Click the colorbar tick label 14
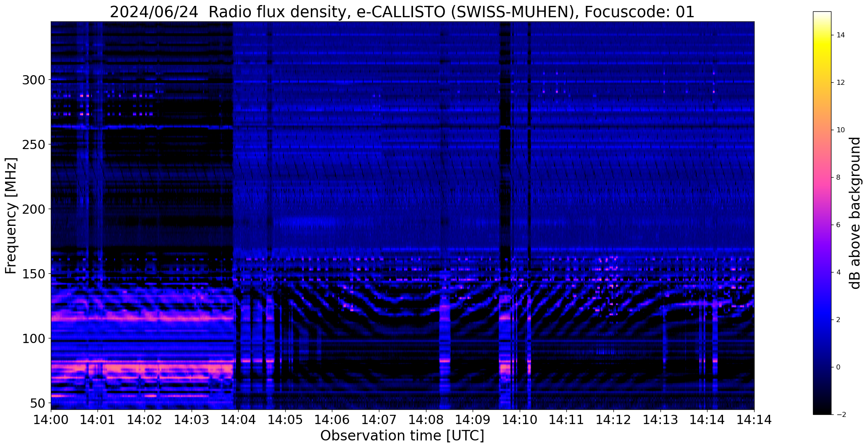 click(841, 35)
